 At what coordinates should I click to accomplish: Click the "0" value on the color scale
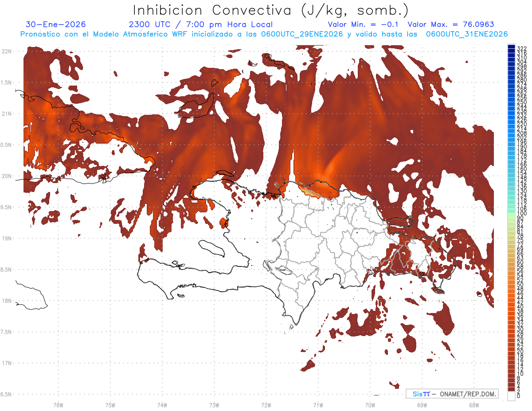519,395
